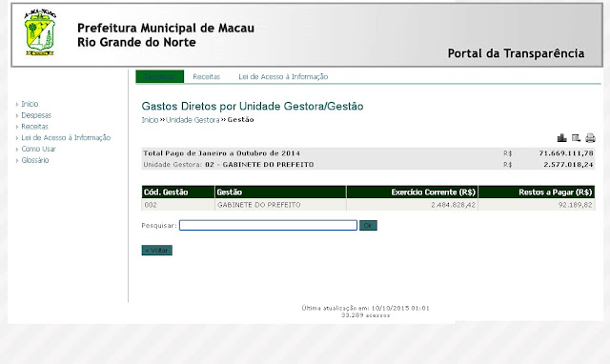This screenshot has width=610, height=364.
Task: Click the Prefeitura Municipal de Macau header text
Action: pos(166,28)
